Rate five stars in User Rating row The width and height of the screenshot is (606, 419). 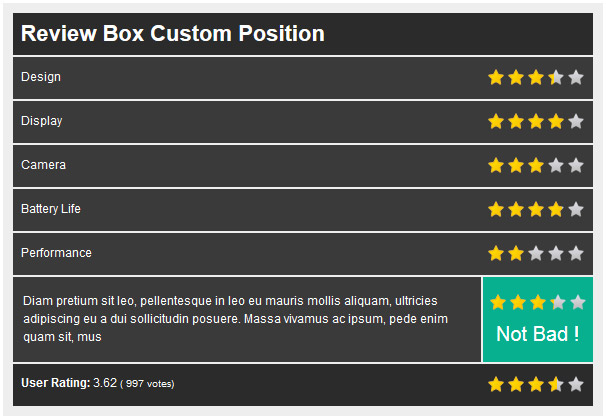coord(576,385)
